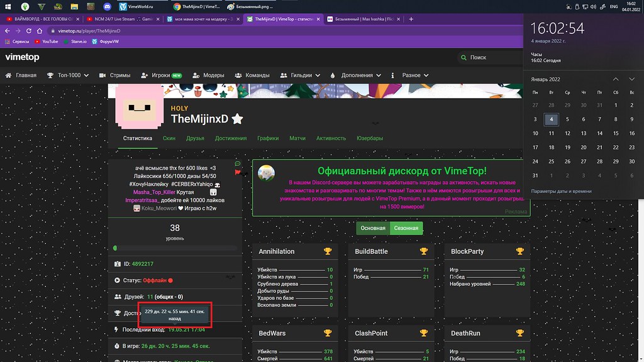Switch statistics to Сезонная

[406, 228]
